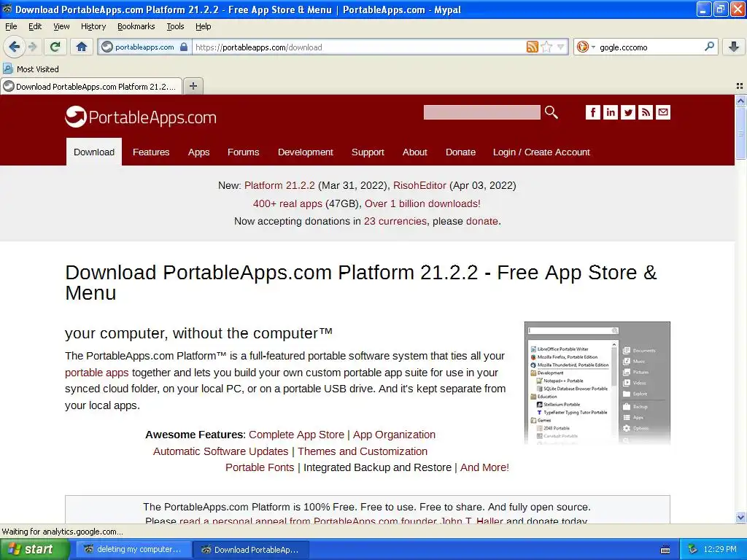Click the tab groups grid icon

coord(740,86)
